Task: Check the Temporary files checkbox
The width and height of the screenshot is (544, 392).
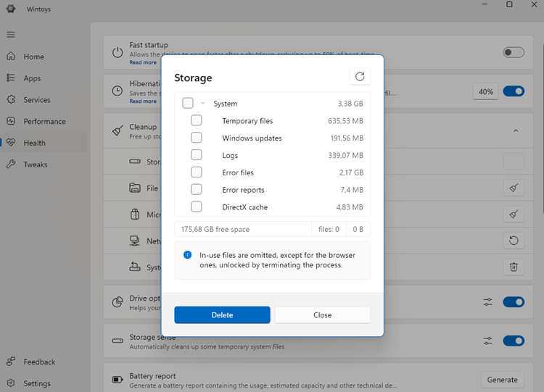Action: tap(197, 121)
